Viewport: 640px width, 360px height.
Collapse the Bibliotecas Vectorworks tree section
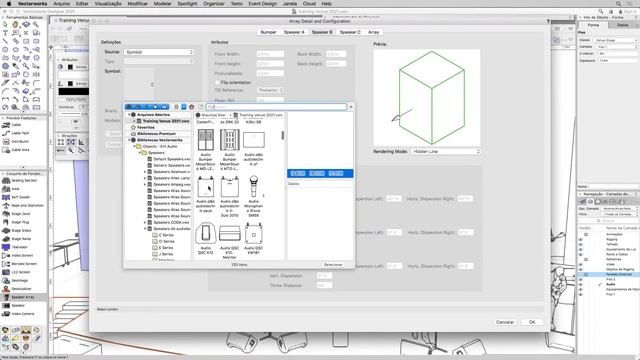click(x=129, y=140)
